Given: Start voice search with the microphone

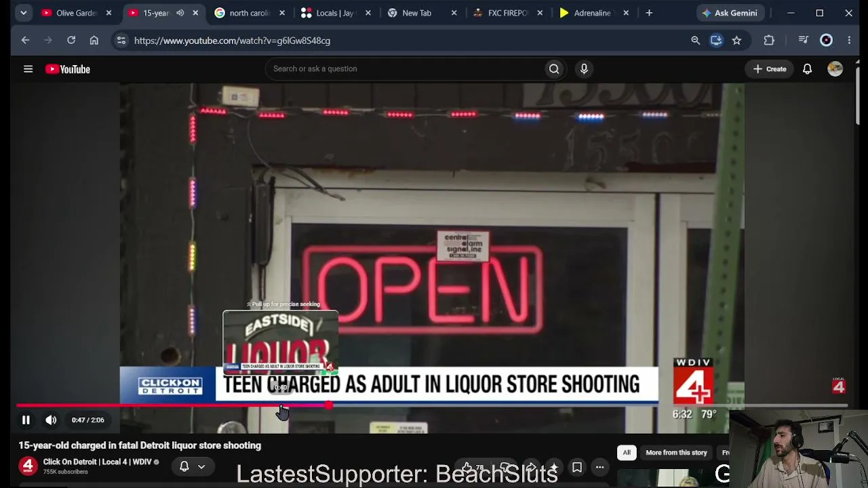Looking at the screenshot, I should 584,68.
